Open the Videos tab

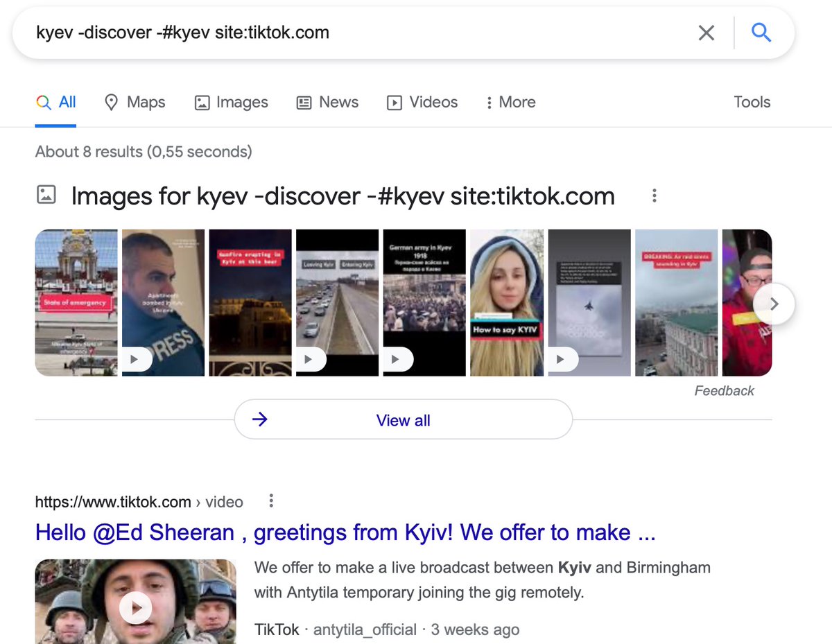[422, 103]
